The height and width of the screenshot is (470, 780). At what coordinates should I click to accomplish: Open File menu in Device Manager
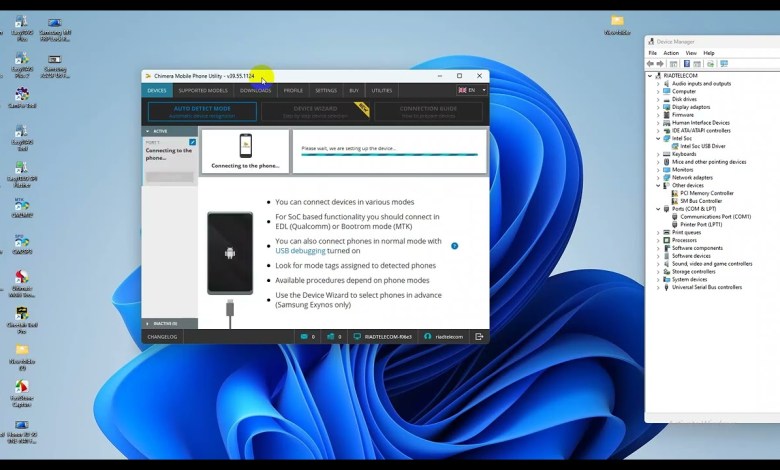(652, 53)
